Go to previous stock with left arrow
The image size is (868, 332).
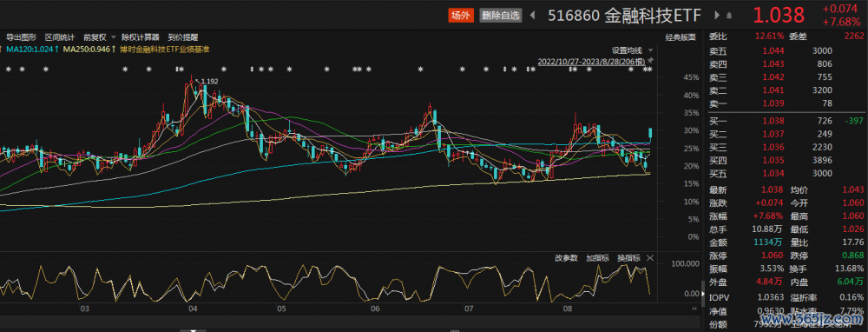point(533,15)
